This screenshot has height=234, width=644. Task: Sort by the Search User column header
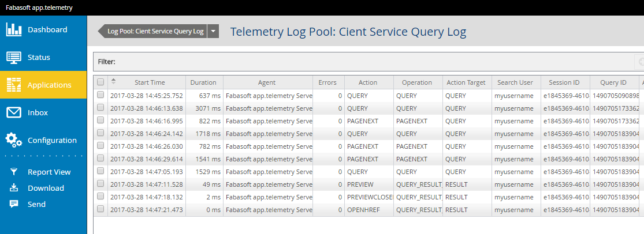[515, 82]
